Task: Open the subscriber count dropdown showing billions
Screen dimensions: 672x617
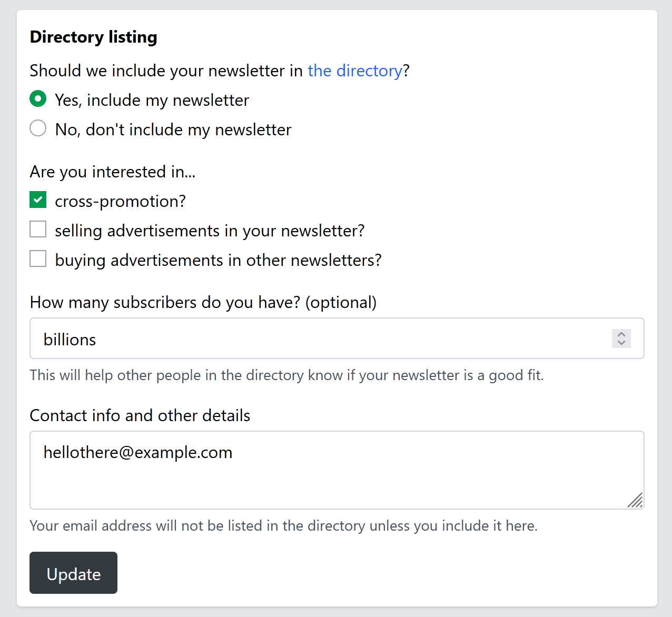Action: (337, 339)
